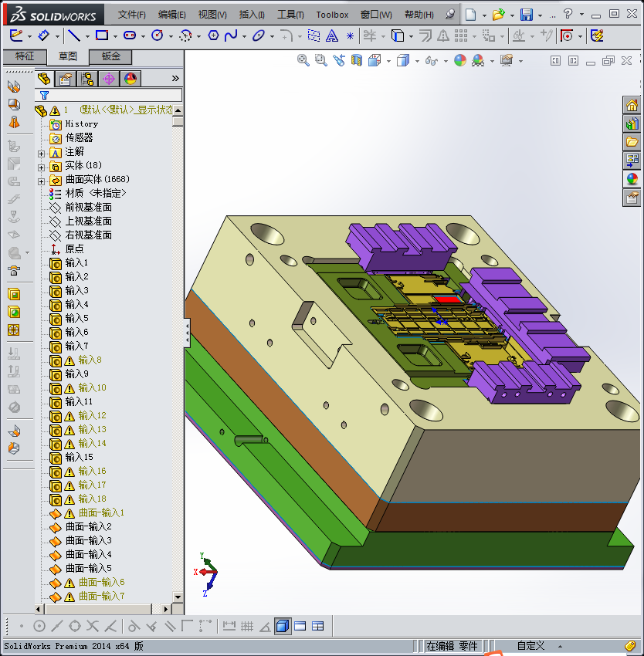Select the Rectangle sketch tool
This screenshot has width=644, height=656.
[x=102, y=36]
